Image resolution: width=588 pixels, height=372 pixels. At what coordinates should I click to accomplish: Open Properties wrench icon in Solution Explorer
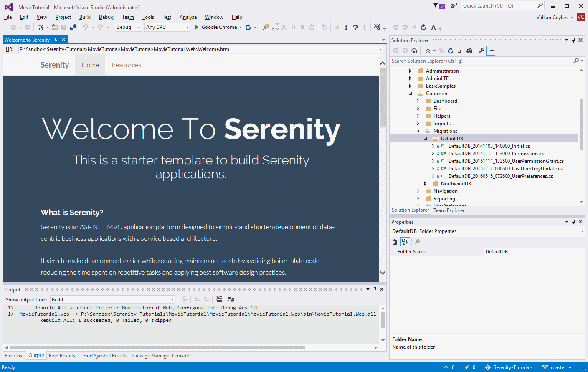point(481,51)
